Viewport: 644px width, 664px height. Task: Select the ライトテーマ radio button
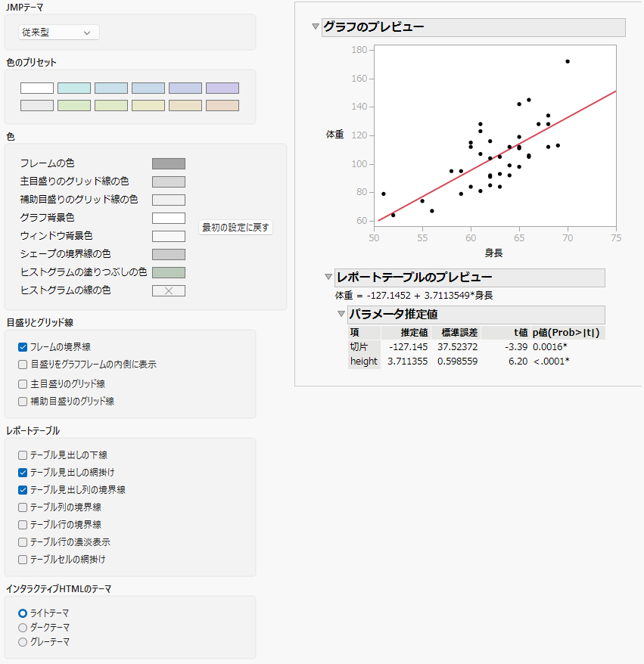[23, 613]
